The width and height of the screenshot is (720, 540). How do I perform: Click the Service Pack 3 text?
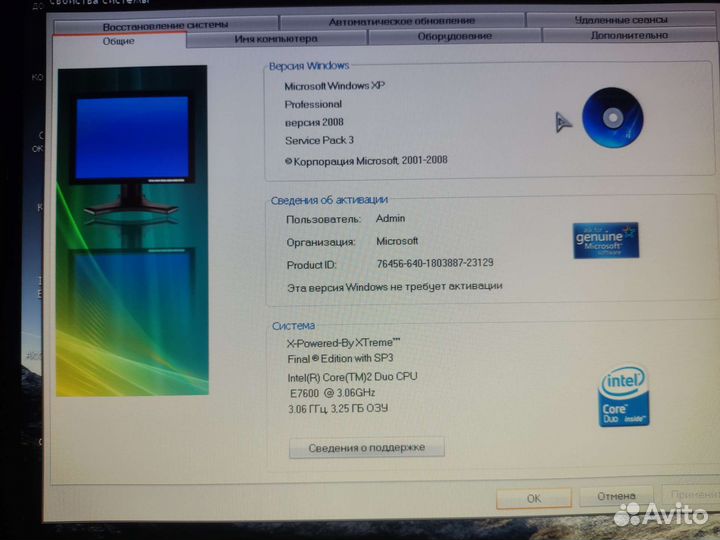point(319,141)
